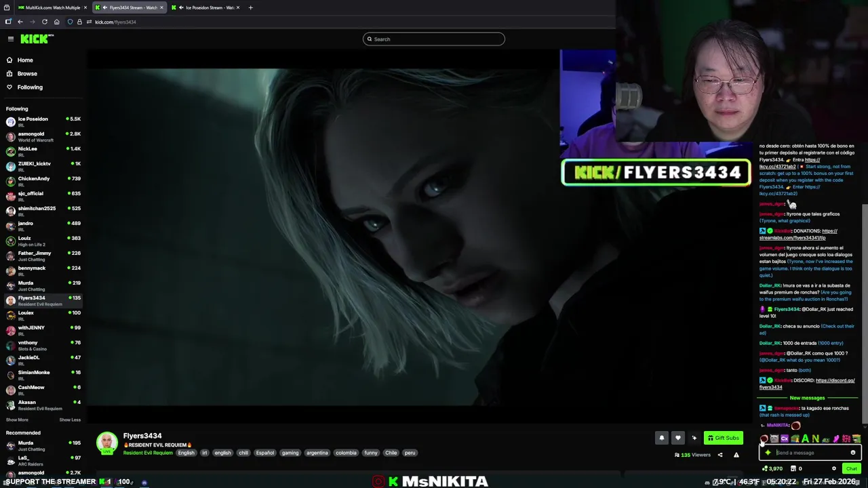868x488 pixels.
Task: Select the argentina tag
Action: click(x=317, y=453)
